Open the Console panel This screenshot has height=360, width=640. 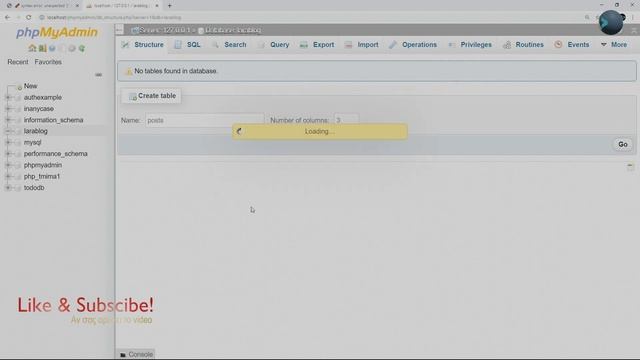click(x=136, y=355)
